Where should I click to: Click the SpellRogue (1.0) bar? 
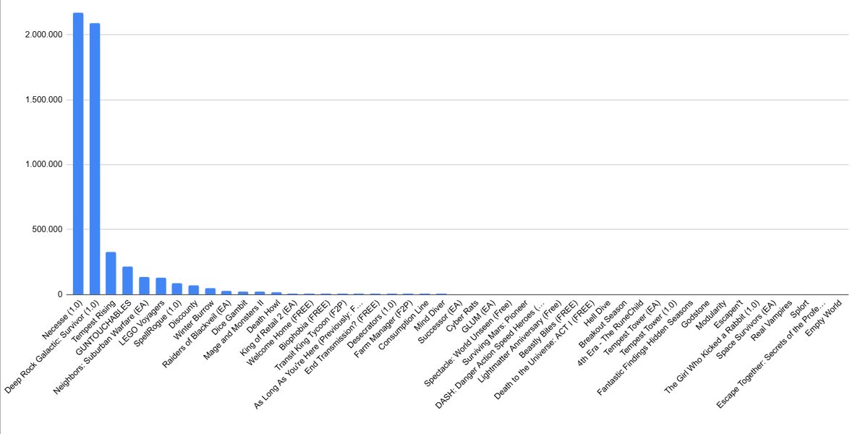pyautogui.click(x=176, y=289)
